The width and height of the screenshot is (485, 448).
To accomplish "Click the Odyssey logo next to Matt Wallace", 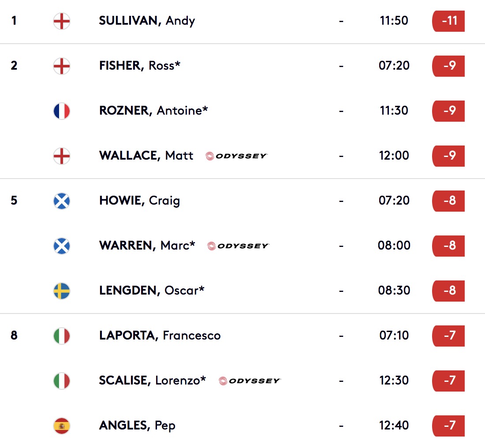I will tap(236, 156).
